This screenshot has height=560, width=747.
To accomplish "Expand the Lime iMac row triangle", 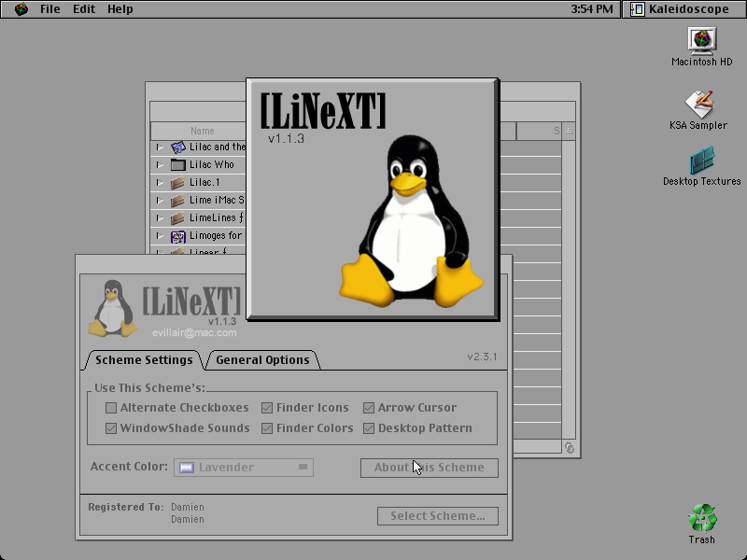I will pos(160,201).
